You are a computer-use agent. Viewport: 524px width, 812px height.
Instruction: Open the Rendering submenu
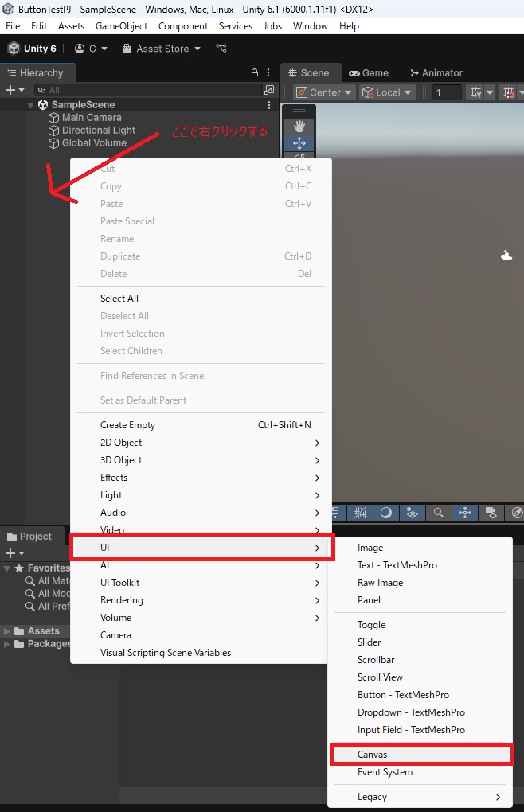(x=201, y=601)
